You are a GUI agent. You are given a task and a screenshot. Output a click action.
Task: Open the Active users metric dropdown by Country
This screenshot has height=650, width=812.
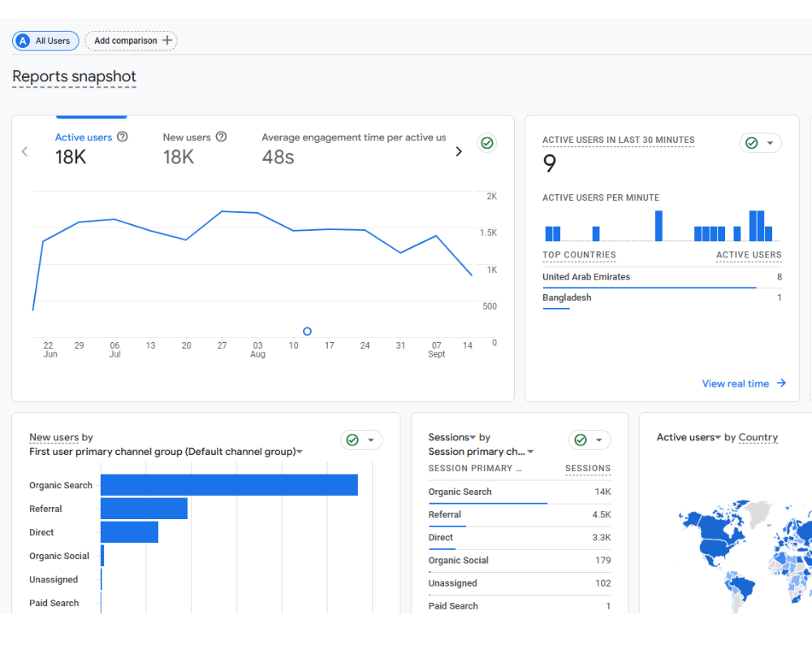[x=718, y=438]
